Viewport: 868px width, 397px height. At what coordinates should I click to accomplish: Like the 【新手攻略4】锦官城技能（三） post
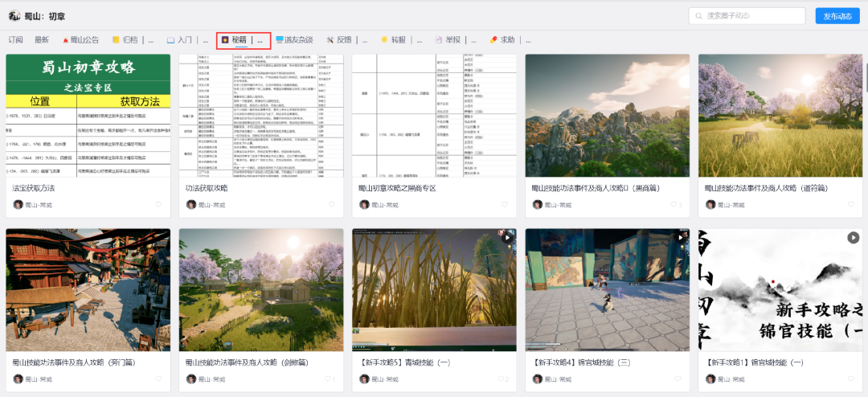678,379
